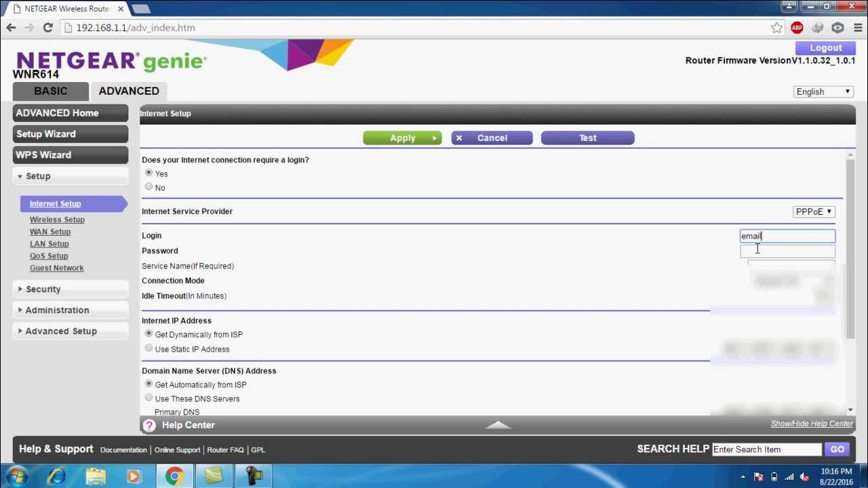Open the English language dropdown
868x488 pixels.
824,91
